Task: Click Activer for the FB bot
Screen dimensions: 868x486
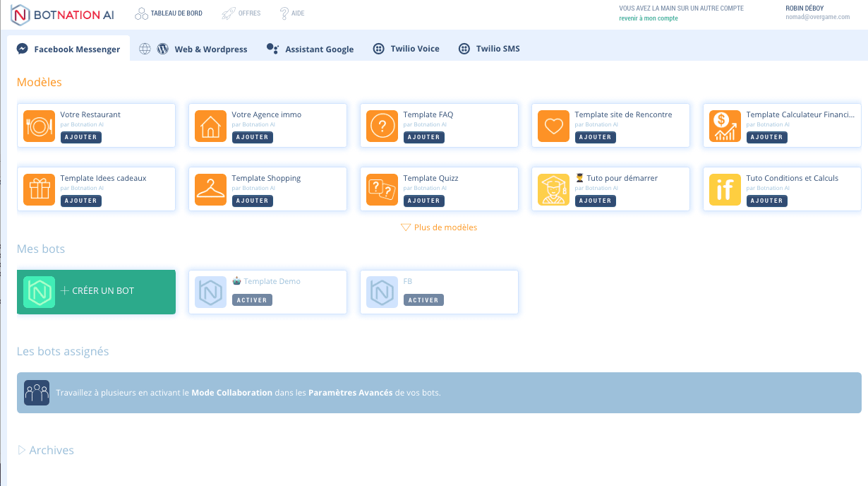Action: point(424,300)
